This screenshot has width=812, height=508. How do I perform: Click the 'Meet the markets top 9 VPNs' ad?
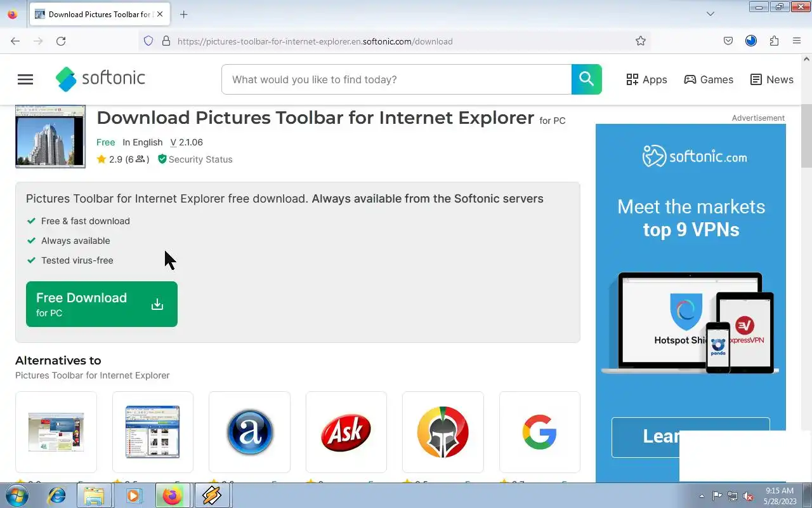[691, 218]
